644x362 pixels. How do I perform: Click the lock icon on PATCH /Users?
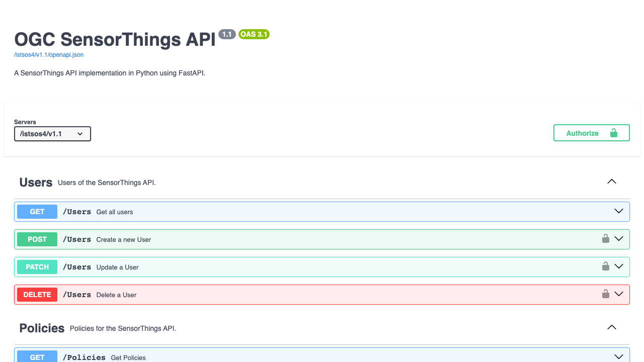coord(606,266)
